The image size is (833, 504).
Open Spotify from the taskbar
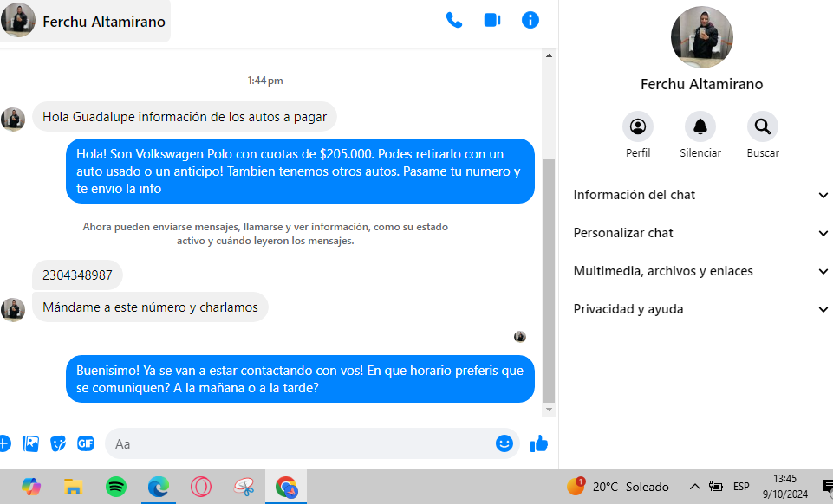(116, 487)
